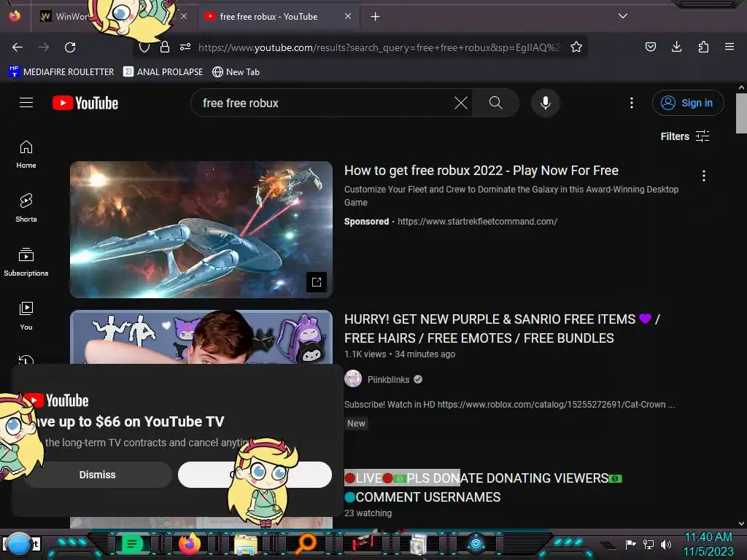
Task: Open sponsored ad three-dot options
Action: tap(704, 176)
